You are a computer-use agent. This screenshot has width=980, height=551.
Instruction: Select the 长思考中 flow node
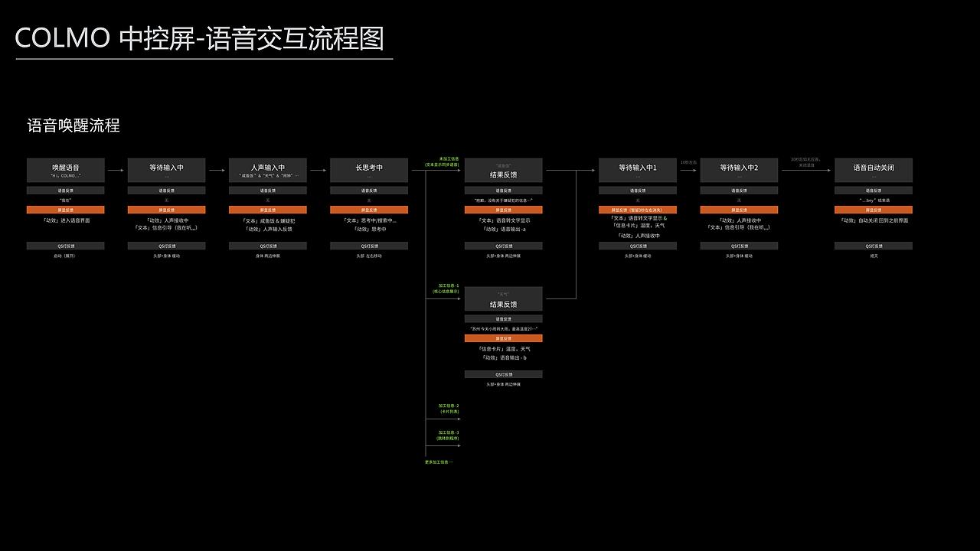369,170
